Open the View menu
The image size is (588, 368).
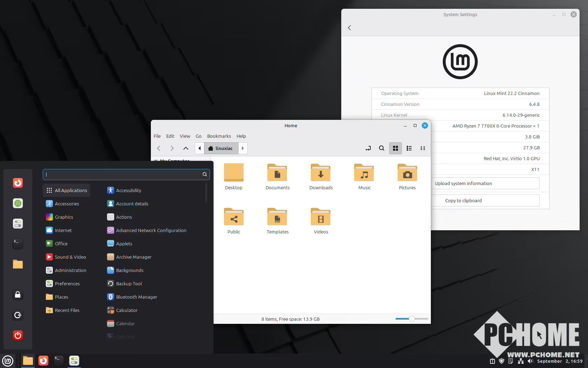click(x=185, y=136)
